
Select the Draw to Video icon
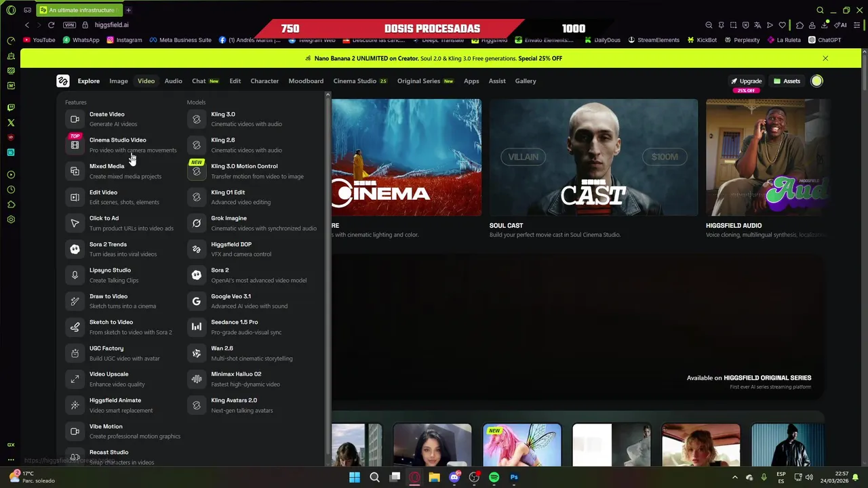pyautogui.click(x=75, y=301)
